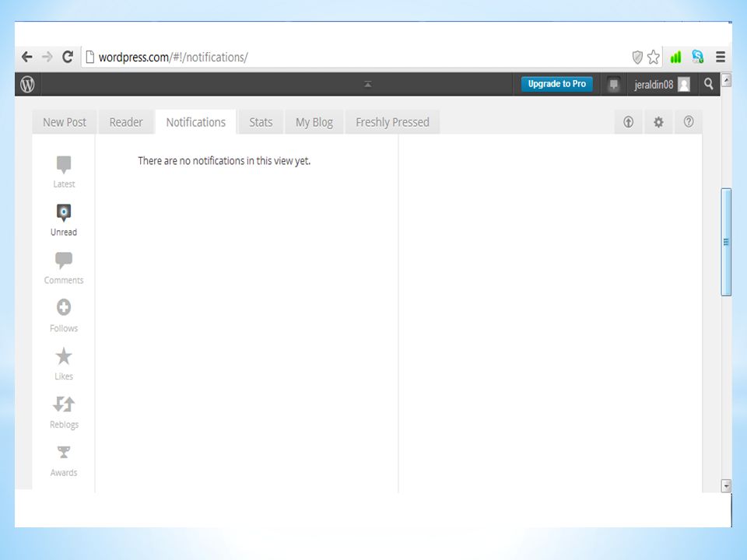747x560 pixels.
Task: Filter notifications by Follows
Action: (x=64, y=317)
